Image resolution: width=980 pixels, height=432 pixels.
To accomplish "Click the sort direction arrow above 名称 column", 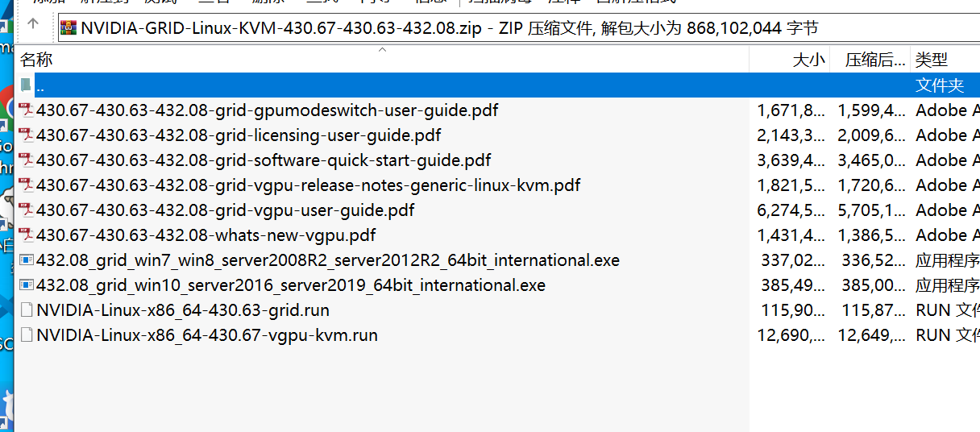I will [x=383, y=50].
